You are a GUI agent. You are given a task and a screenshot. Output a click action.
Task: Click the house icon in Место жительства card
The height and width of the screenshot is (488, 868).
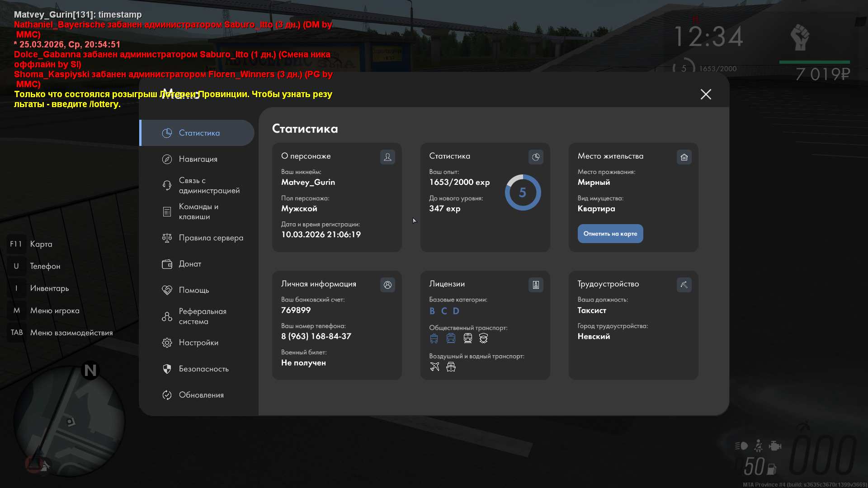pyautogui.click(x=684, y=157)
